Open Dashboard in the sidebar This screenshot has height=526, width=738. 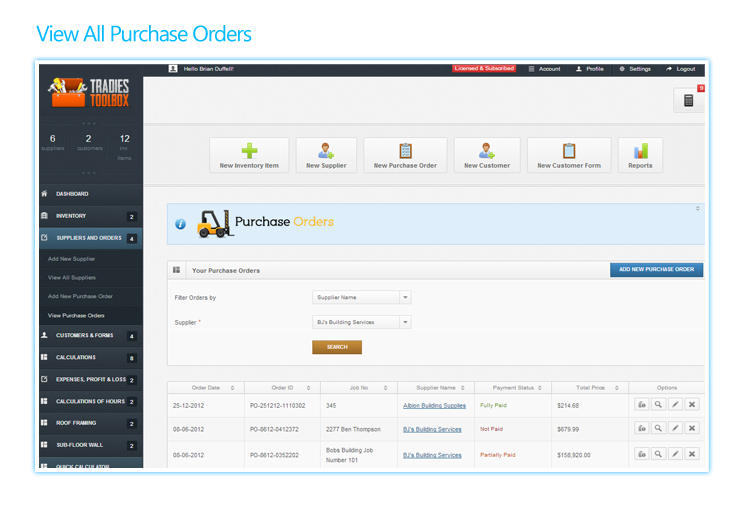point(72,194)
